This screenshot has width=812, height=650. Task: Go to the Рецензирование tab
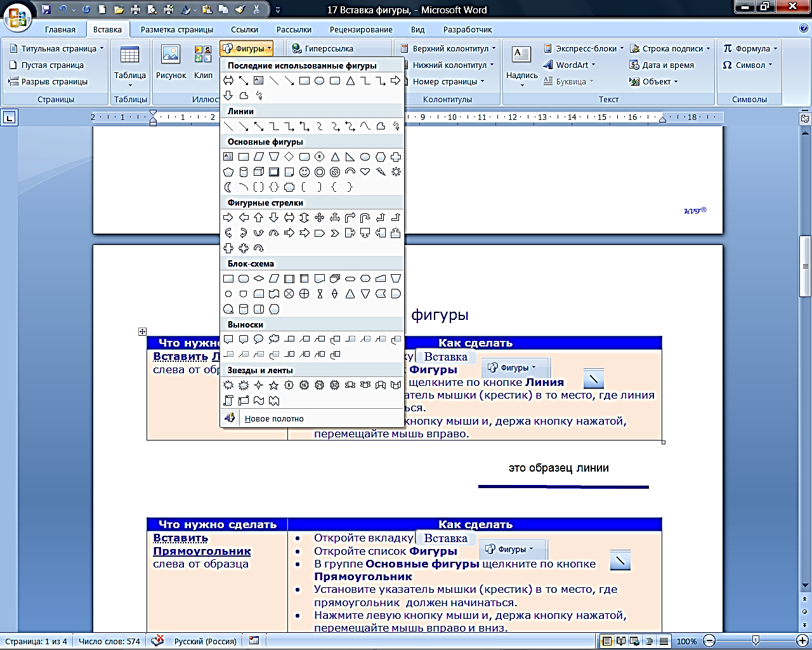361,29
